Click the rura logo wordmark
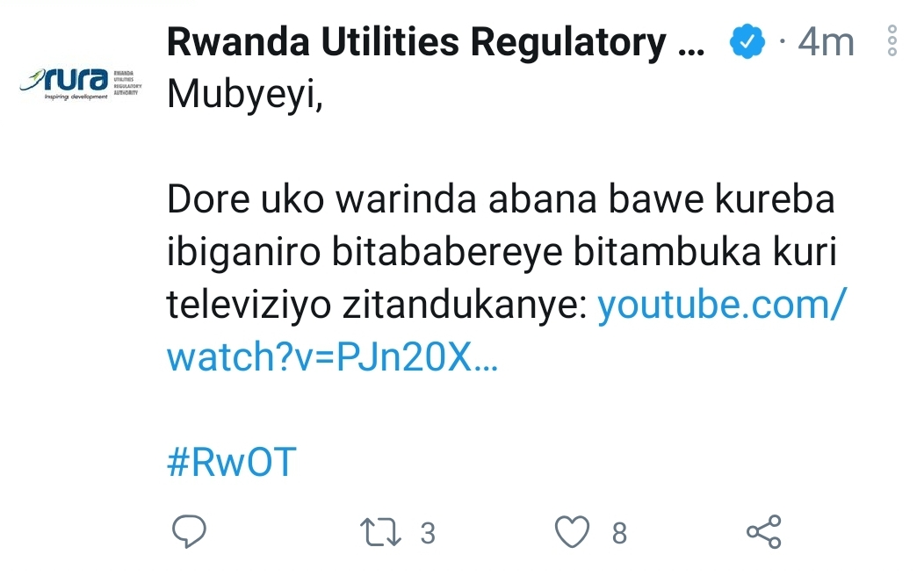 pyautogui.click(x=76, y=78)
